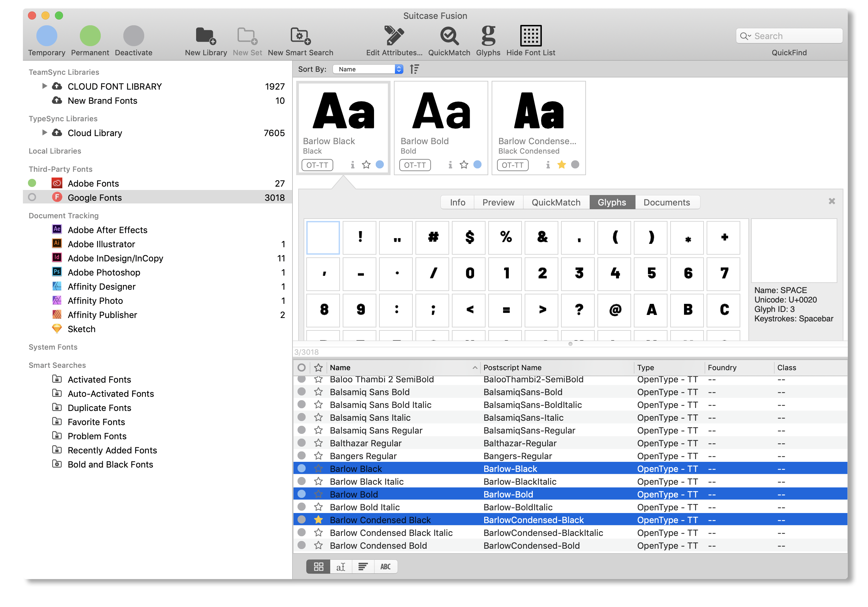
Task: Toggle favorite star on Barlow Bold tile
Action: [464, 165]
